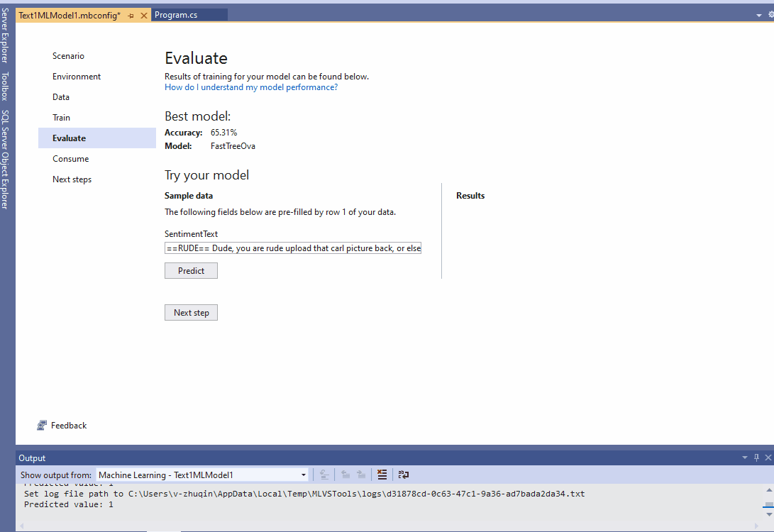Toggle the keep-open pin on Text1MLModel1.mbconfig tab
This screenshot has width=774, height=532.
[131, 14]
